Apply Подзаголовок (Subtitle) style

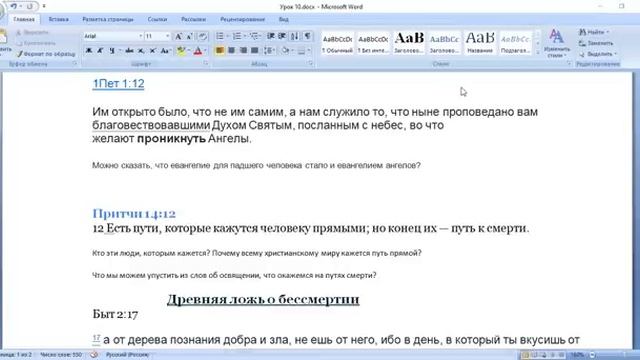click(516, 43)
